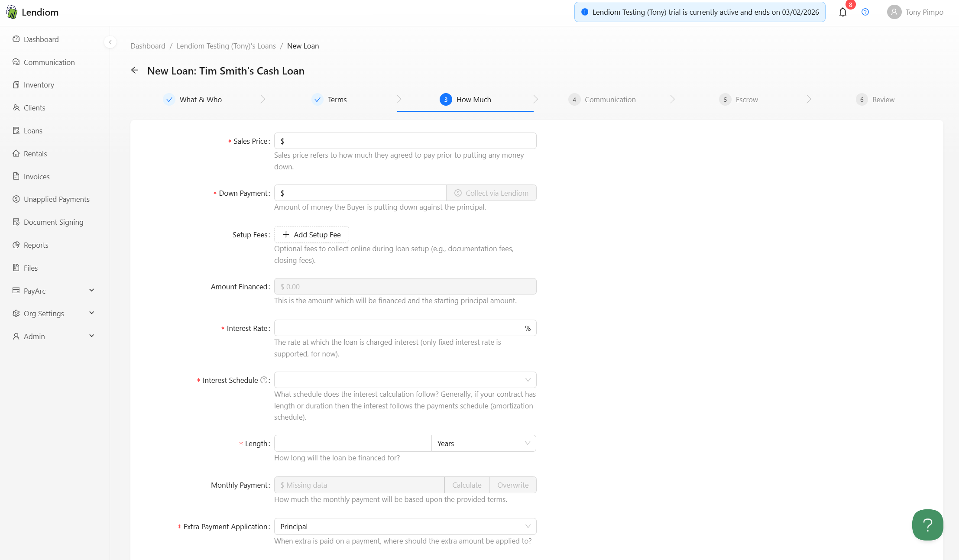Go to the Terms step
The width and height of the screenshot is (959, 560).
pos(329,100)
